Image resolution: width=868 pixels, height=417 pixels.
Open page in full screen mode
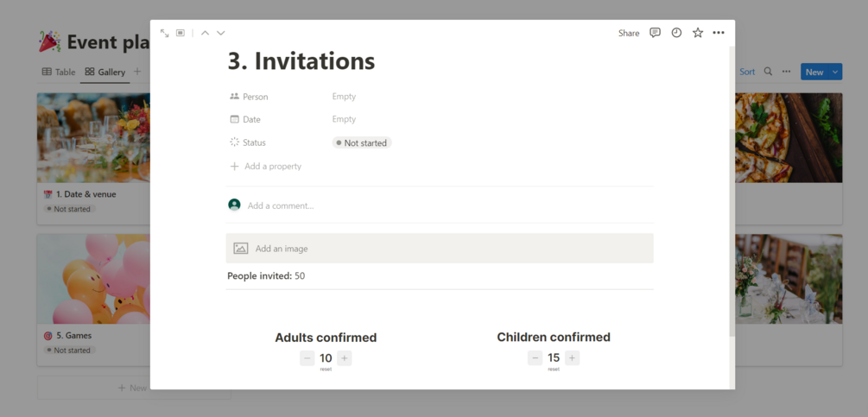click(x=164, y=33)
